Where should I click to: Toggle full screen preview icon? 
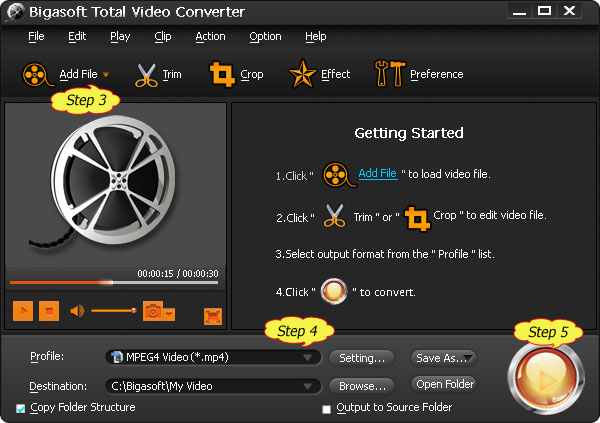point(213,316)
